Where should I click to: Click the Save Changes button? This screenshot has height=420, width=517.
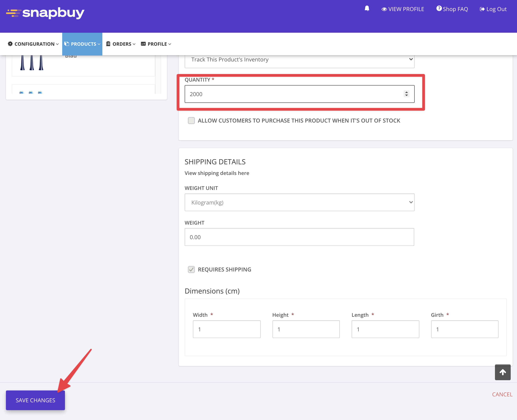point(35,400)
